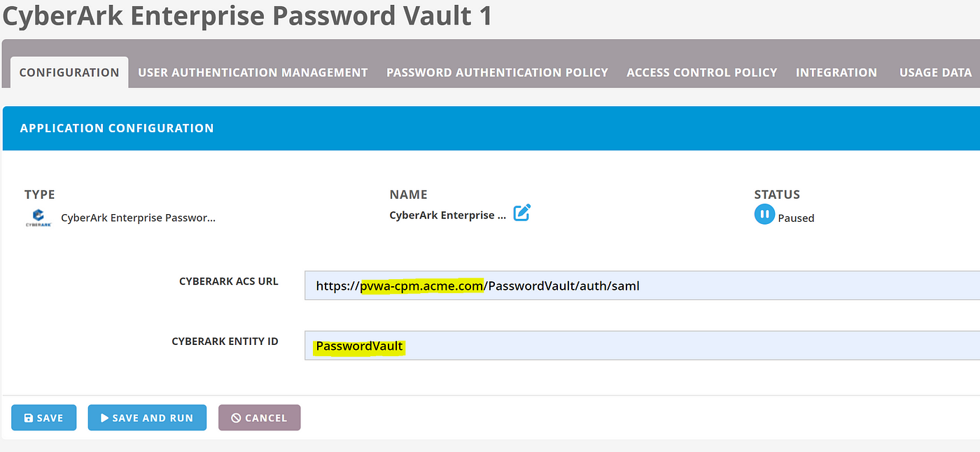Click the Save and Run button

[147, 418]
